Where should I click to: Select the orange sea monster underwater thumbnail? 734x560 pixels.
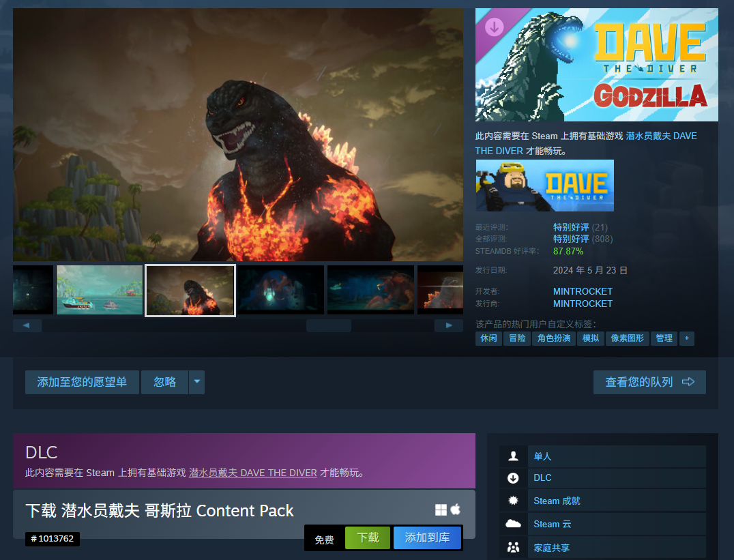tap(370, 290)
